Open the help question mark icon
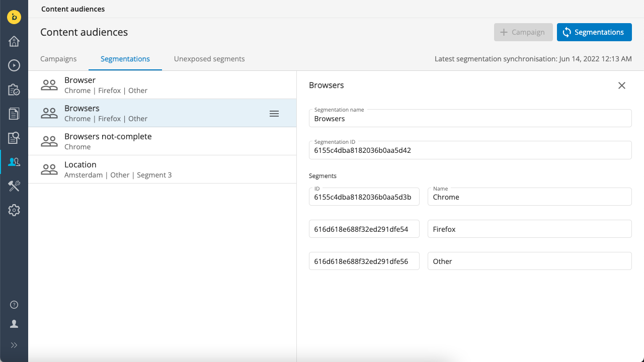The image size is (644, 362). pyautogui.click(x=14, y=305)
